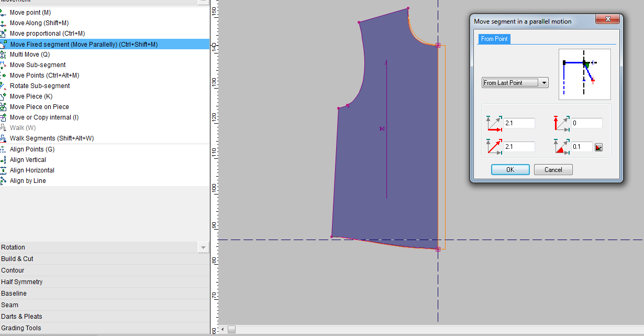Screen dimensions: 644x336
Task: Cancel the parallel move dialog
Action: 553,170
